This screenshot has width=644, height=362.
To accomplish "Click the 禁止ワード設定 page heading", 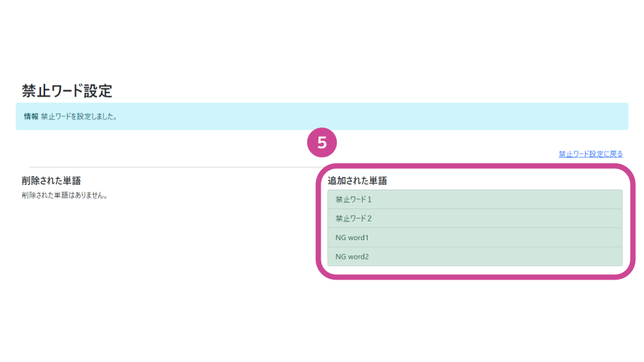I will (x=67, y=90).
